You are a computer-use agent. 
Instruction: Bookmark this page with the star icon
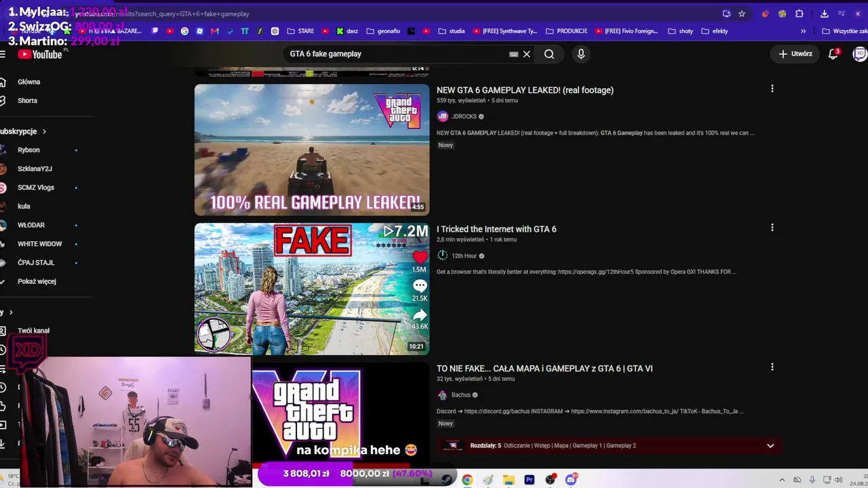click(x=742, y=14)
